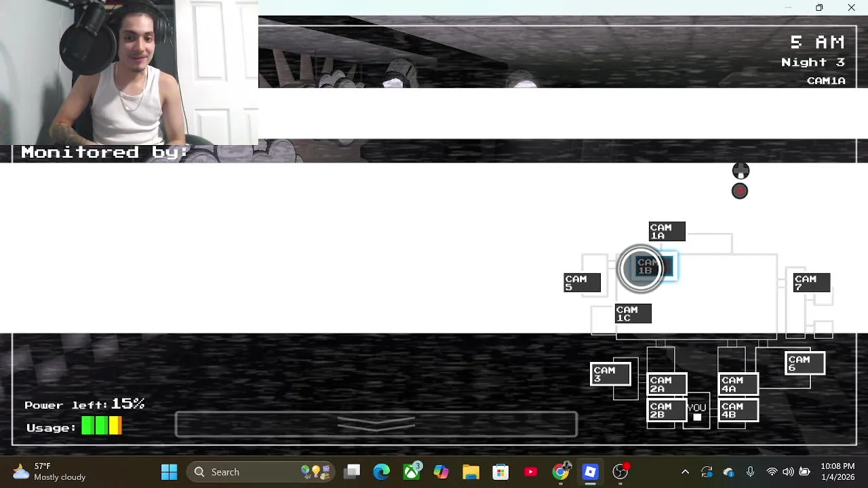The image size is (868, 488).
Task: Open the clock and date panel
Action: pos(837,472)
